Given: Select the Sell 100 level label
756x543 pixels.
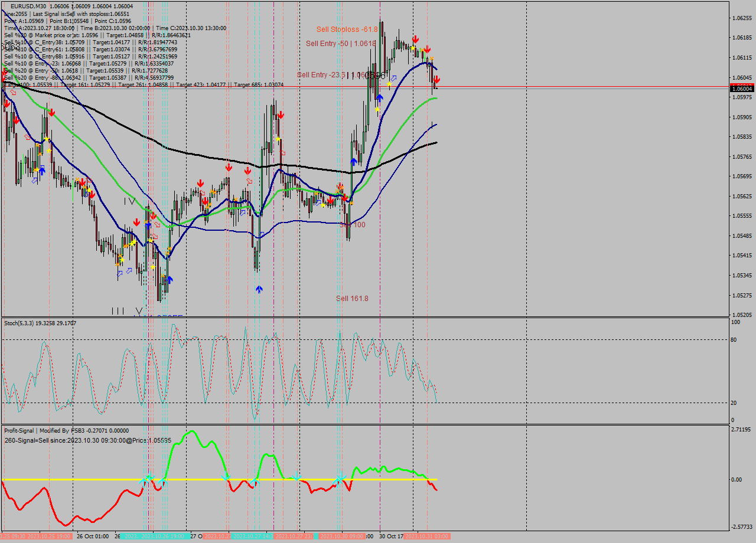Looking at the screenshot, I should (353, 225).
